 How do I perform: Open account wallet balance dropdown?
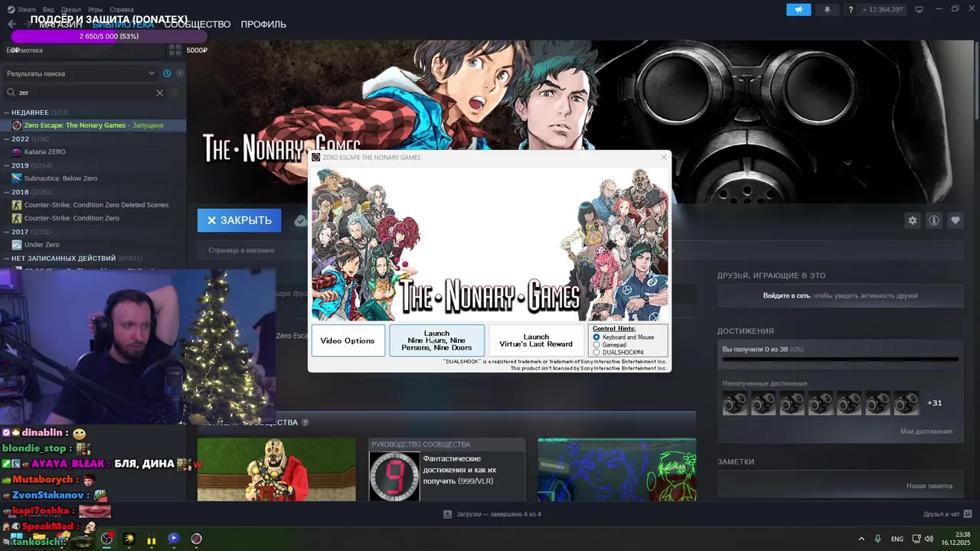tap(884, 10)
